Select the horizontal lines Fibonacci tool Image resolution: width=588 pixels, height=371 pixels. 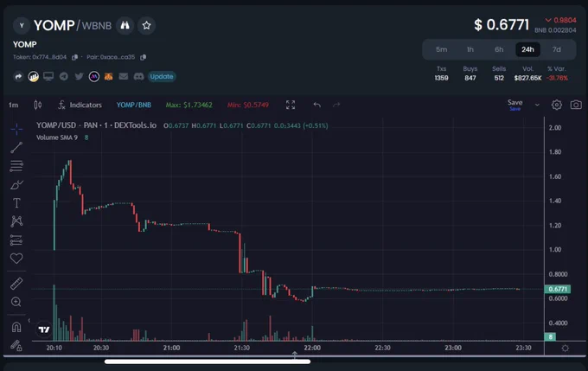coord(16,166)
